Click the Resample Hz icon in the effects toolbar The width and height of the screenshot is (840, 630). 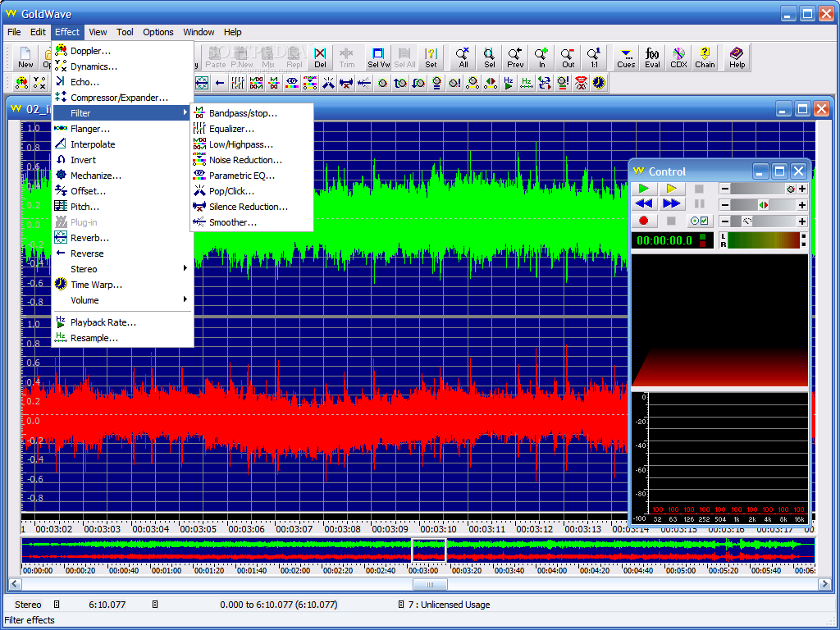527,83
